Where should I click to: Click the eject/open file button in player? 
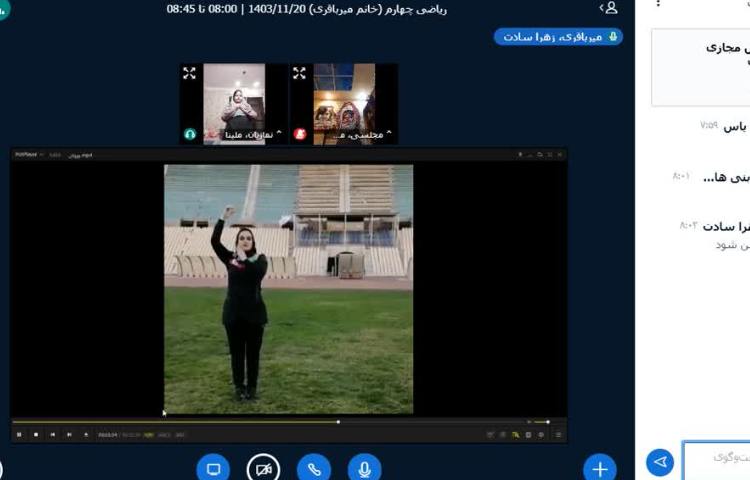tap(86, 435)
